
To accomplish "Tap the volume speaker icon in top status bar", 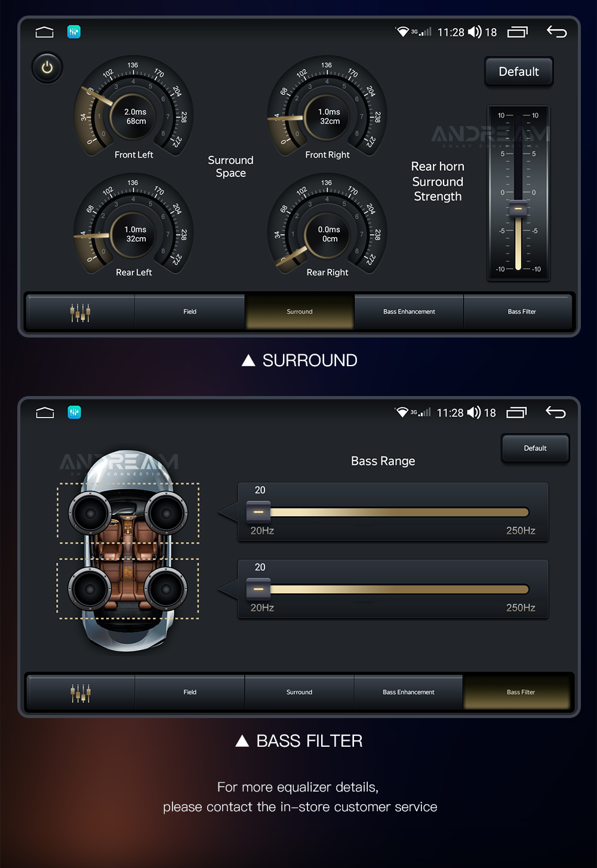I will [475, 32].
